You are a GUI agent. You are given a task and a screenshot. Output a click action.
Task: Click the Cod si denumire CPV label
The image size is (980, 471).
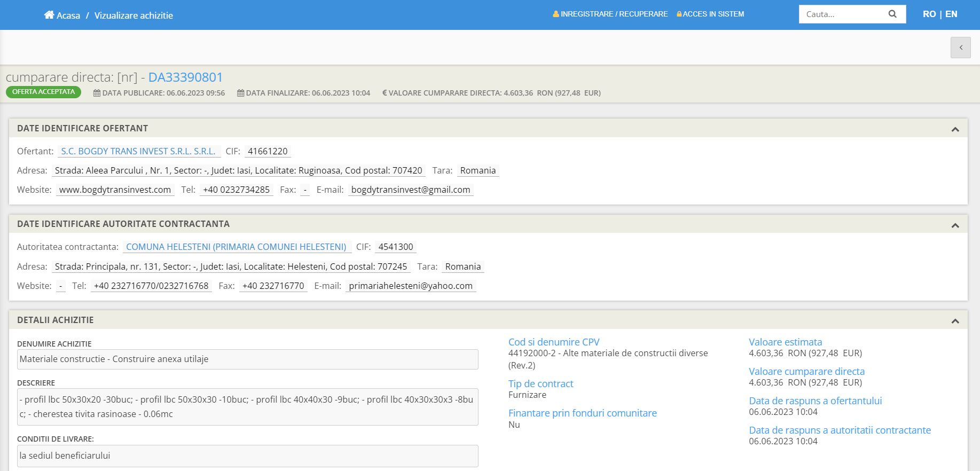[554, 342]
